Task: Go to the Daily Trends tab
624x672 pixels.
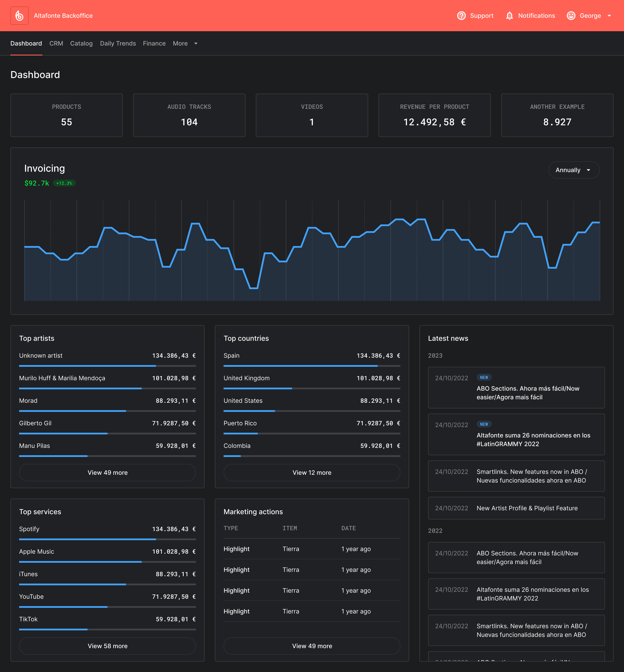Action: 118,43
